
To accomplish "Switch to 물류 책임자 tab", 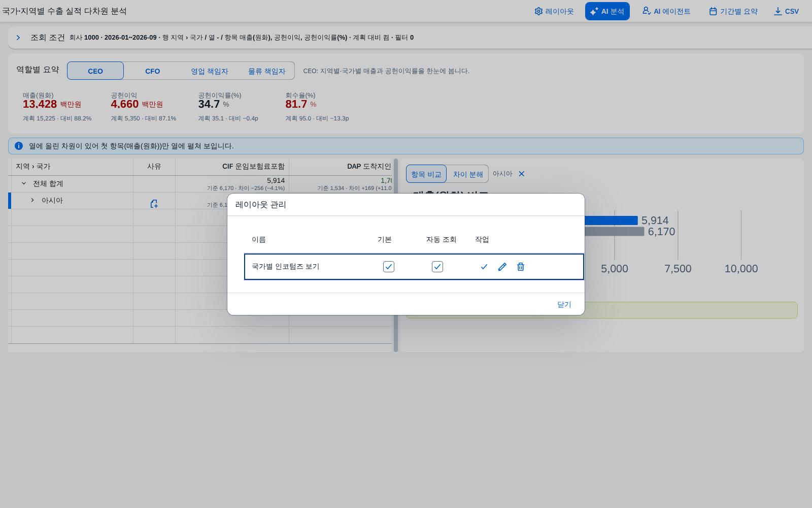I will pos(266,71).
